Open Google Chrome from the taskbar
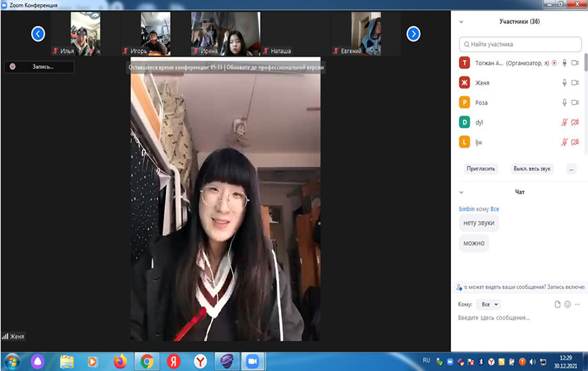588x371 pixels. [x=147, y=361]
